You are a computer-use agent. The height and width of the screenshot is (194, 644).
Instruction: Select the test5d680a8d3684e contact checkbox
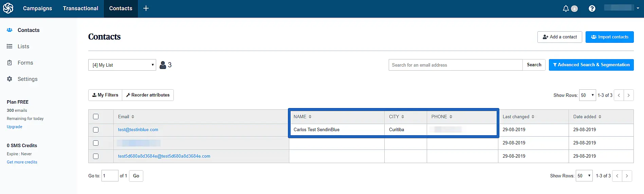tap(96, 156)
